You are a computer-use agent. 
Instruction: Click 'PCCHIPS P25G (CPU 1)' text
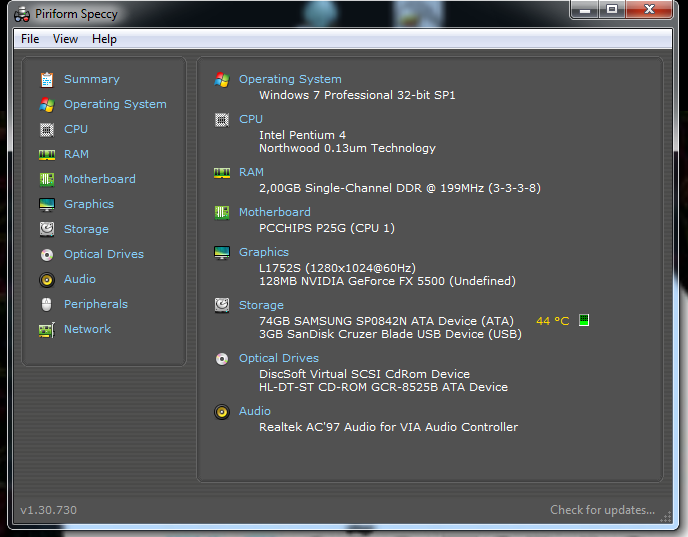pyautogui.click(x=327, y=228)
